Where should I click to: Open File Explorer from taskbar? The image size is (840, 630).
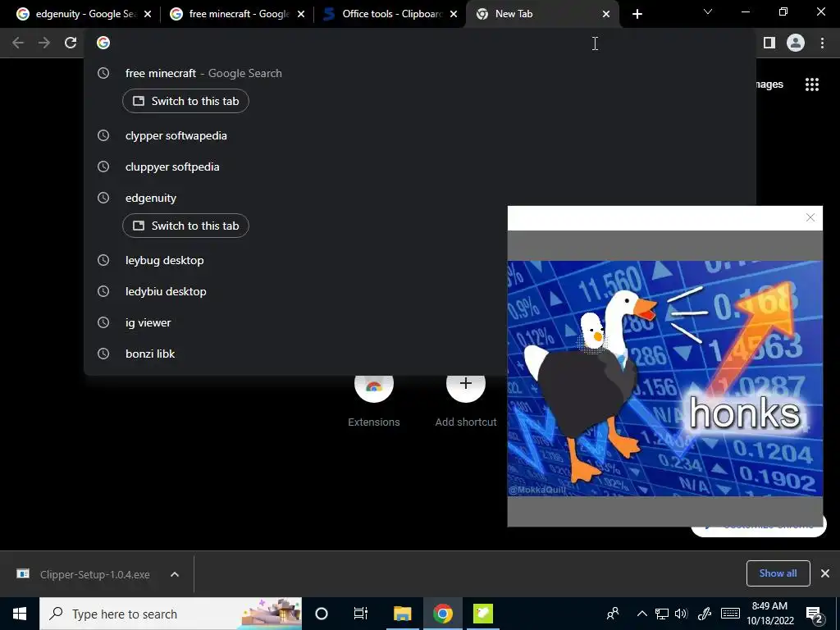click(402, 614)
